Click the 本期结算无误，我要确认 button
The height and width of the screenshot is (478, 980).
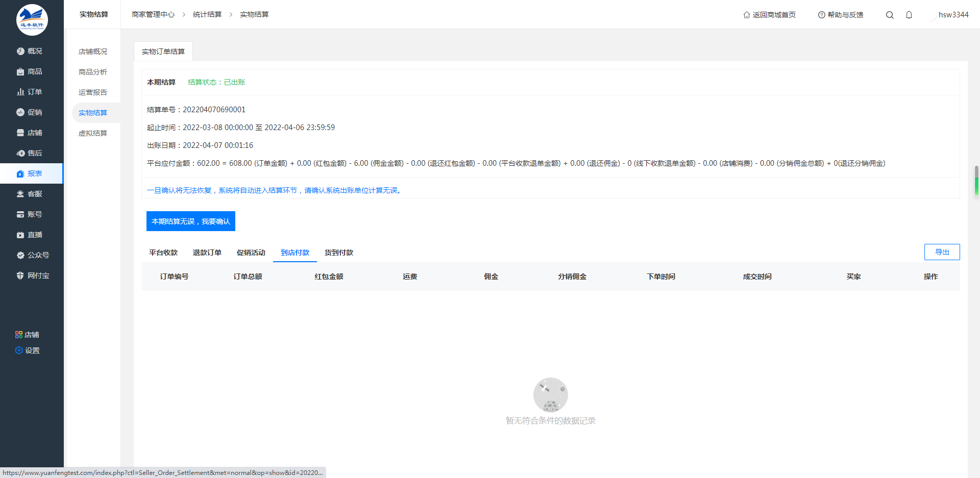point(191,221)
